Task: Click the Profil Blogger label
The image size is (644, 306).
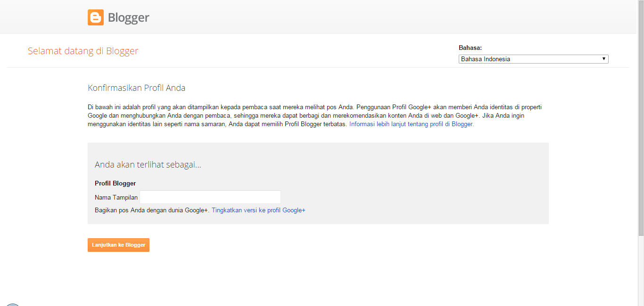Action: pyautogui.click(x=116, y=183)
